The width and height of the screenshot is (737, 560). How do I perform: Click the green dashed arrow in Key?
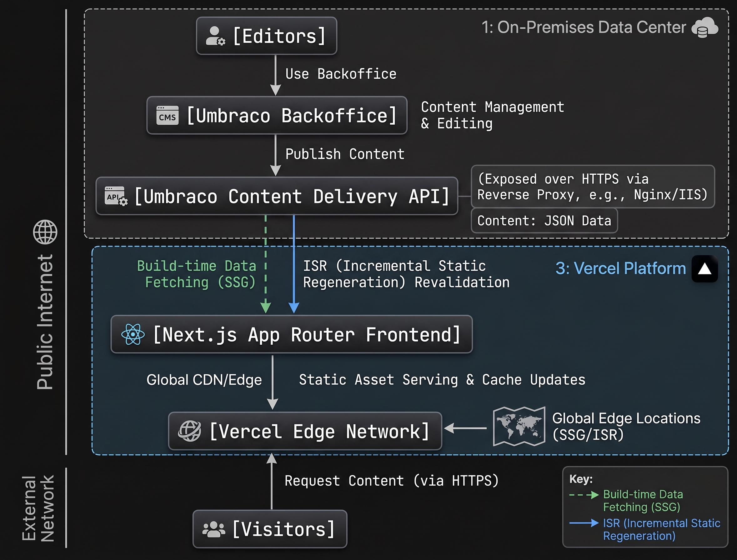(584, 495)
